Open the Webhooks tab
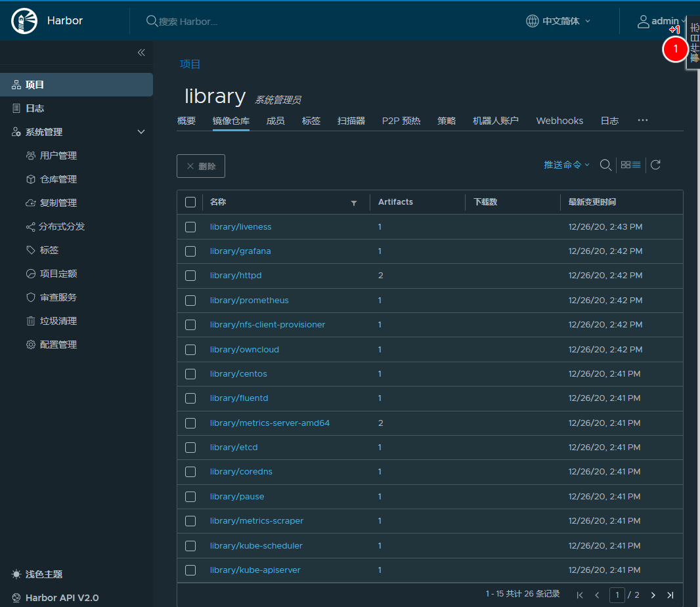Image resolution: width=700 pixels, height=607 pixels. [x=559, y=121]
